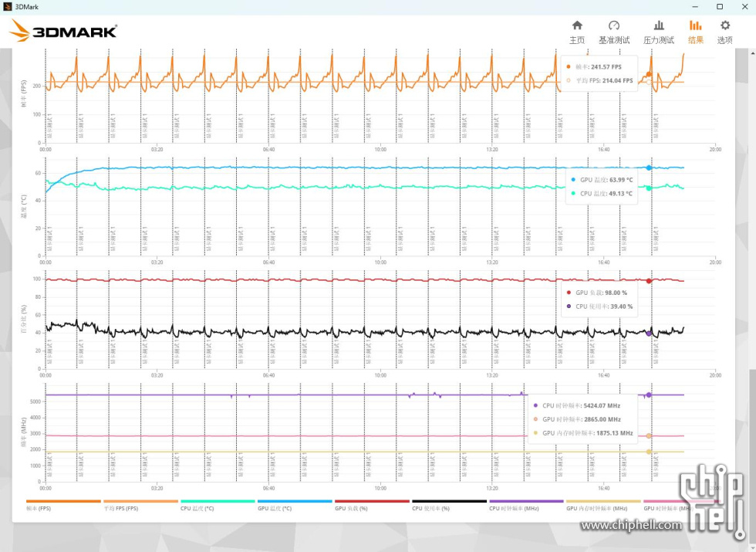The width and height of the screenshot is (756, 552).
Task: Click the 200 tick on the FPS axis
Action: pos(37,86)
